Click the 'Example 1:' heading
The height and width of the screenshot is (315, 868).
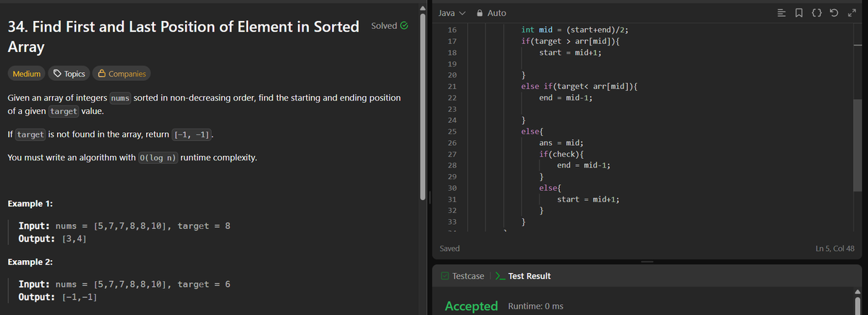[29, 203]
